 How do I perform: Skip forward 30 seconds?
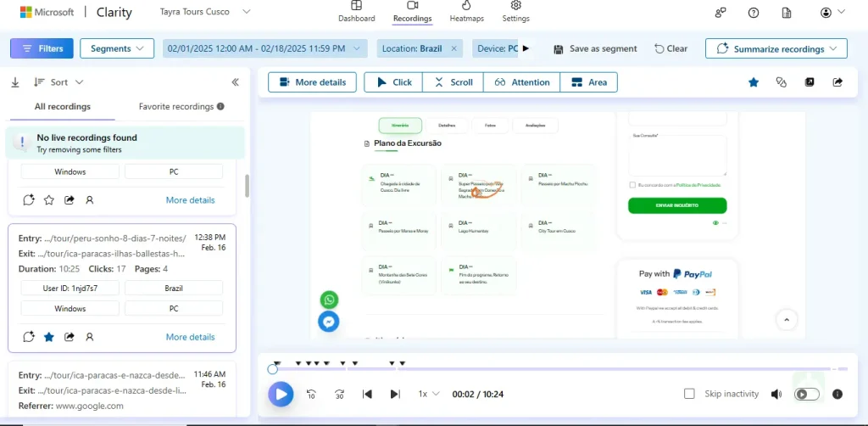[x=339, y=394]
